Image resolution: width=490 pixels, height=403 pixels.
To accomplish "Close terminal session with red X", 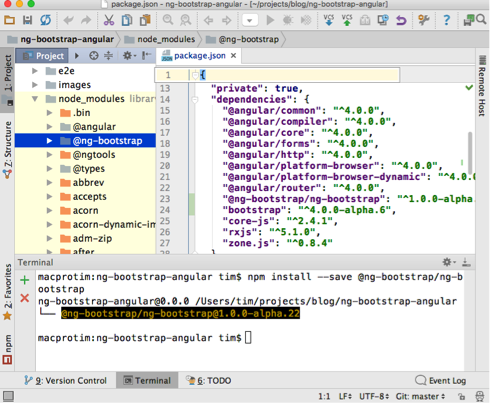I will pyautogui.click(x=25, y=298).
